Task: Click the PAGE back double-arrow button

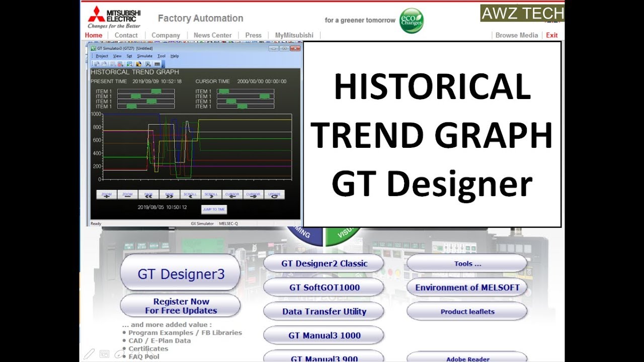Action: (x=149, y=195)
